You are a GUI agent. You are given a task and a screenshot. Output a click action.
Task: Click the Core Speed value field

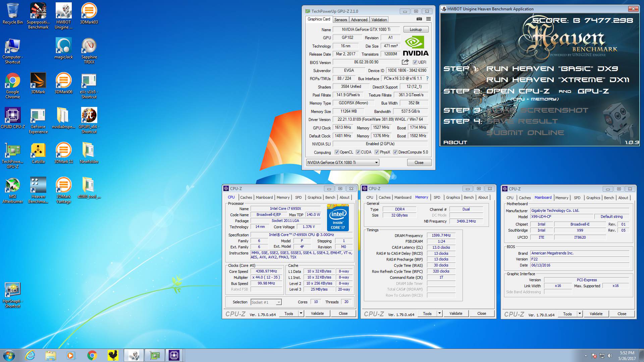(266, 271)
